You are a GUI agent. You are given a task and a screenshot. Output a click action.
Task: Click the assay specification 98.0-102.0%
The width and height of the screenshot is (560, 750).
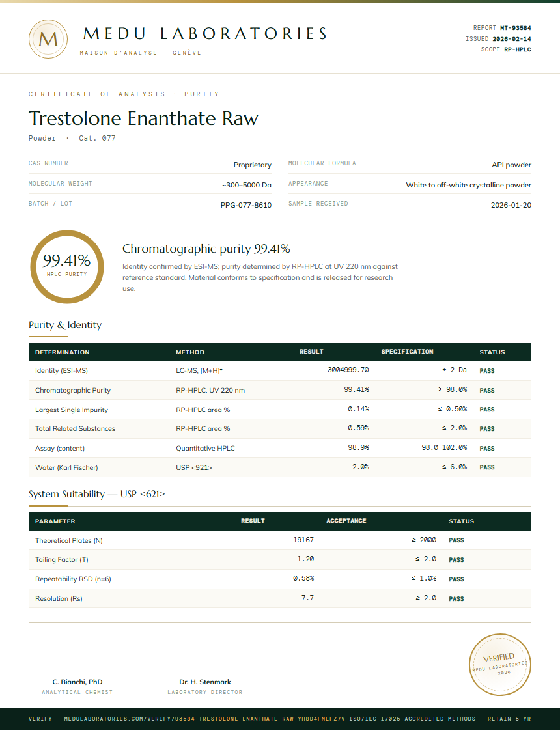(444, 448)
